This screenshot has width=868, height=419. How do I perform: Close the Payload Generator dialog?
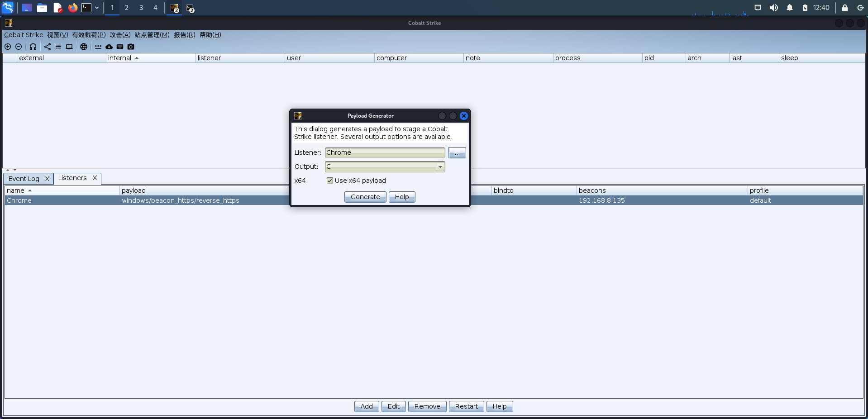pos(464,116)
